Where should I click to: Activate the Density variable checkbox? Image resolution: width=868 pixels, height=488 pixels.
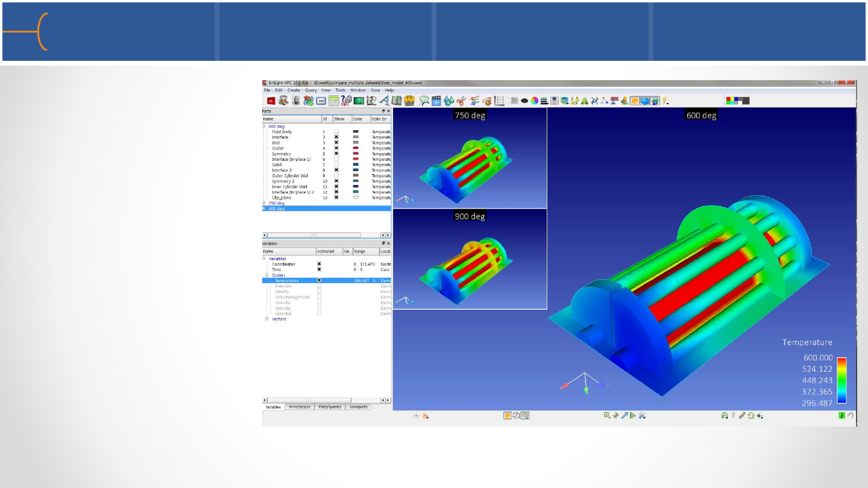coord(319,292)
